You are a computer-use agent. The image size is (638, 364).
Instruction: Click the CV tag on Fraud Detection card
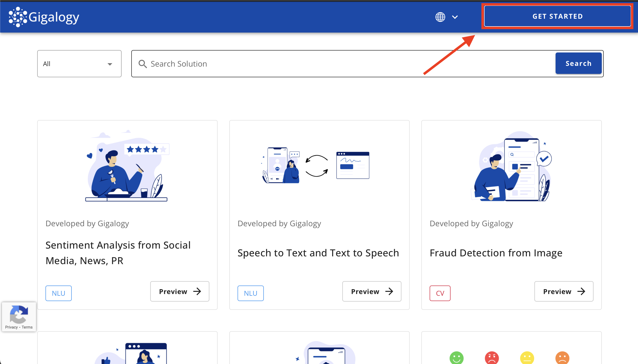440,293
